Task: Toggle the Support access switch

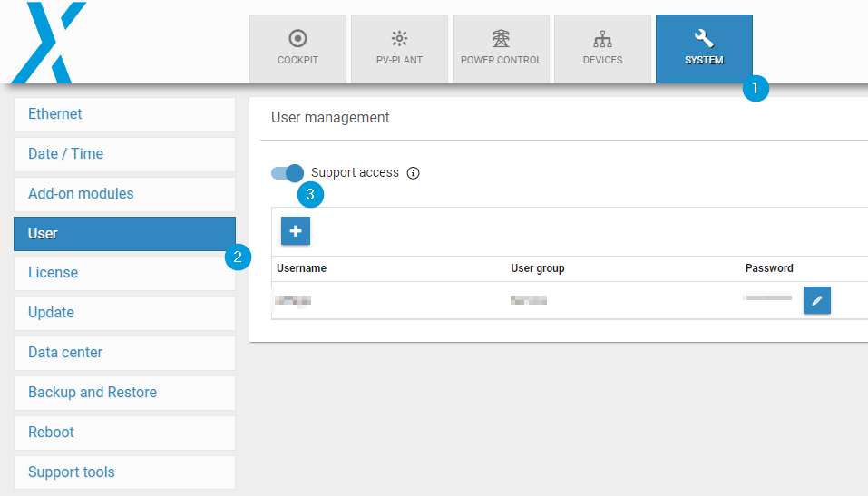Action: coord(287,173)
